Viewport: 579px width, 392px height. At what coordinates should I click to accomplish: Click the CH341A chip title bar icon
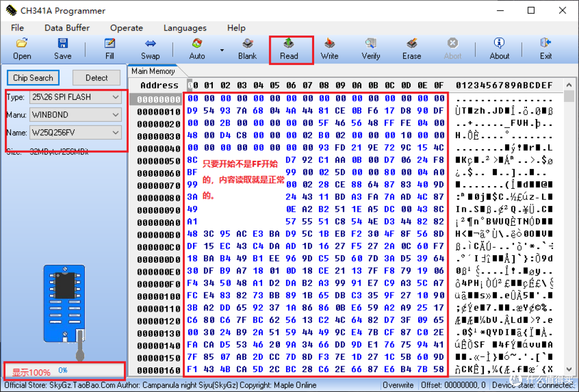[x=11, y=10]
